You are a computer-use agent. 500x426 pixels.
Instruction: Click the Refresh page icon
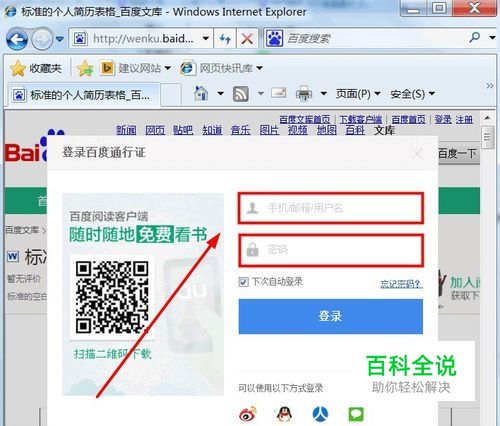(225, 39)
